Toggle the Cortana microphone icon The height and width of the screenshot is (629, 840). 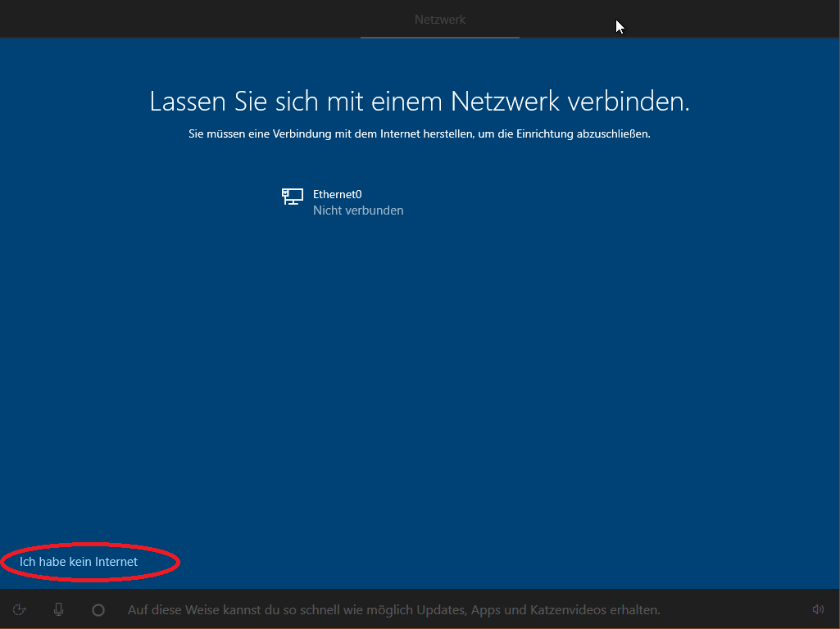coord(58,609)
